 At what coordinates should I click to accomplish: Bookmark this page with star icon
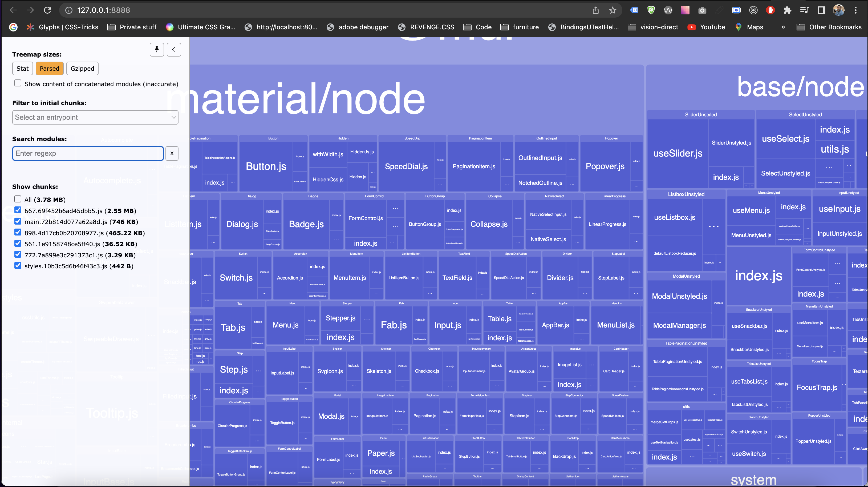click(x=613, y=10)
